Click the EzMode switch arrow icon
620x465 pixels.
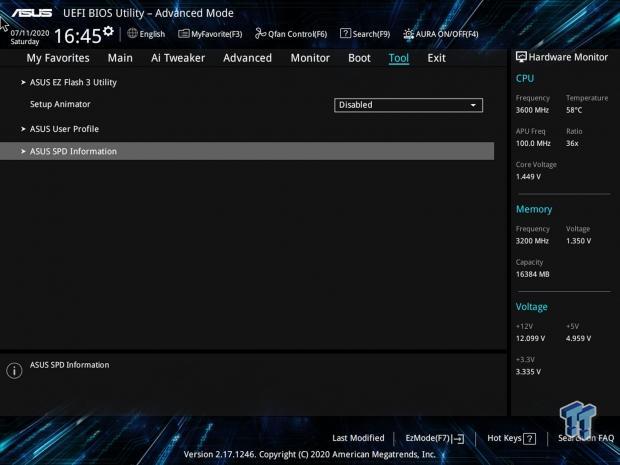pyautogui.click(x=459, y=439)
